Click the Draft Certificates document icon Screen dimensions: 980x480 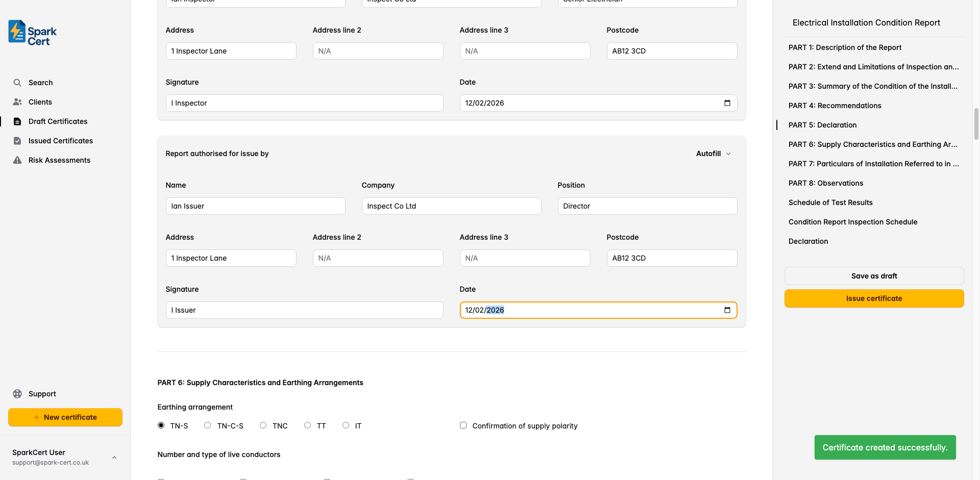point(17,121)
